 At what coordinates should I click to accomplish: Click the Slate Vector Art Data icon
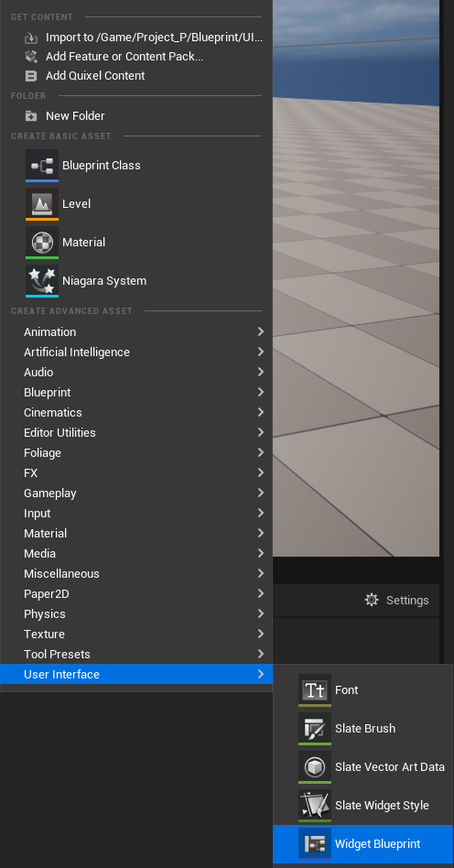(315, 766)
